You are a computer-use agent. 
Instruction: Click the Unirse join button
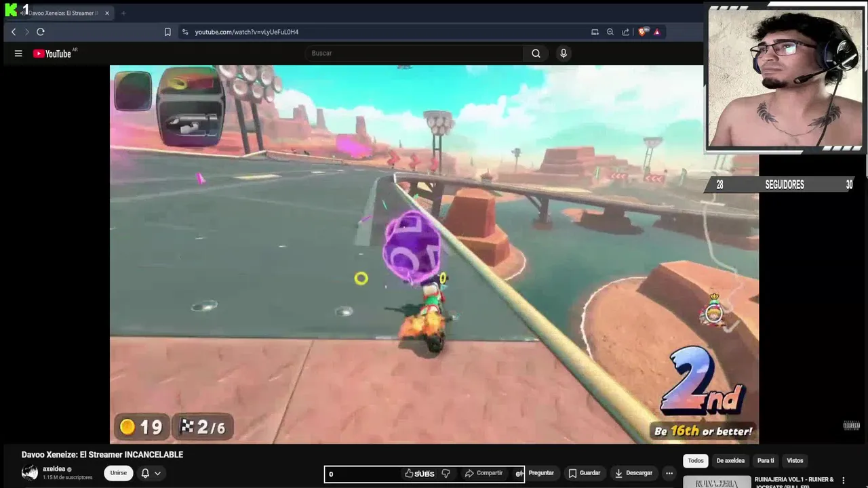[x=119, y=473]
